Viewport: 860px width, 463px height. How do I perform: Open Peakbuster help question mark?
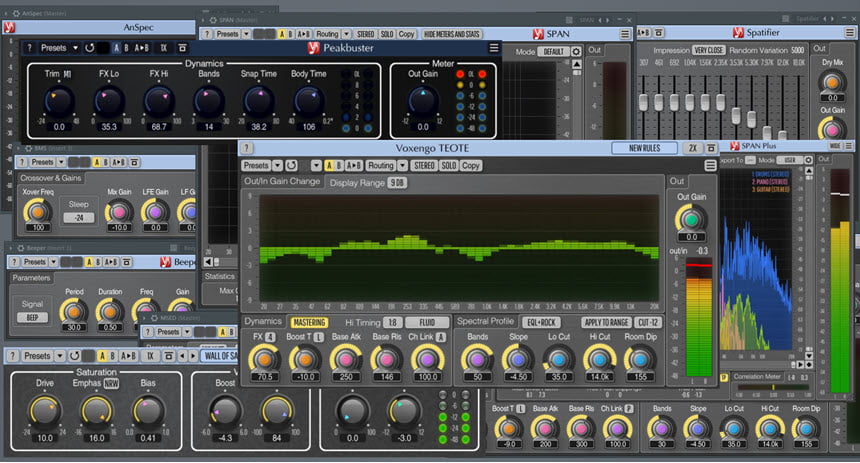point(30,48)
